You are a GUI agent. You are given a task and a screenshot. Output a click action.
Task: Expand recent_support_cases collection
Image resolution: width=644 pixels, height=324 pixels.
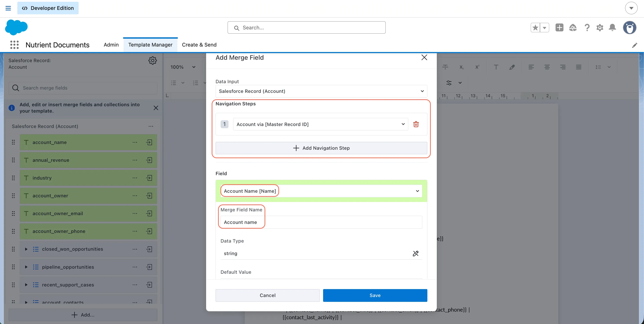pos(26,285)
